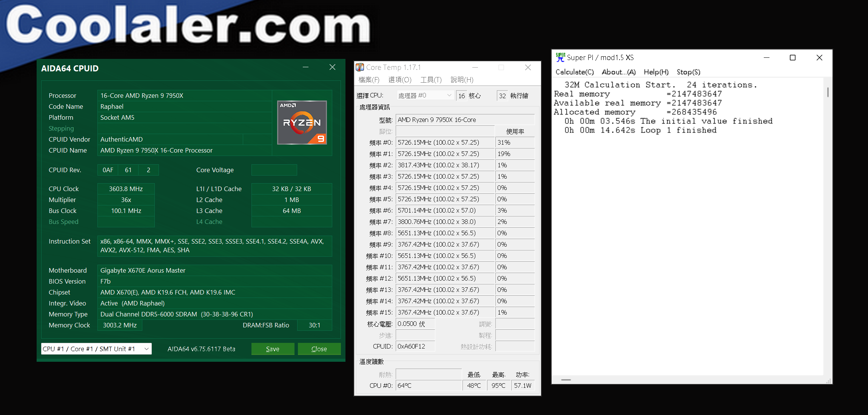
Task: Expand the Core Temp processor #0 dropdown
Action: pyautogui.click(x=425, y=96)
